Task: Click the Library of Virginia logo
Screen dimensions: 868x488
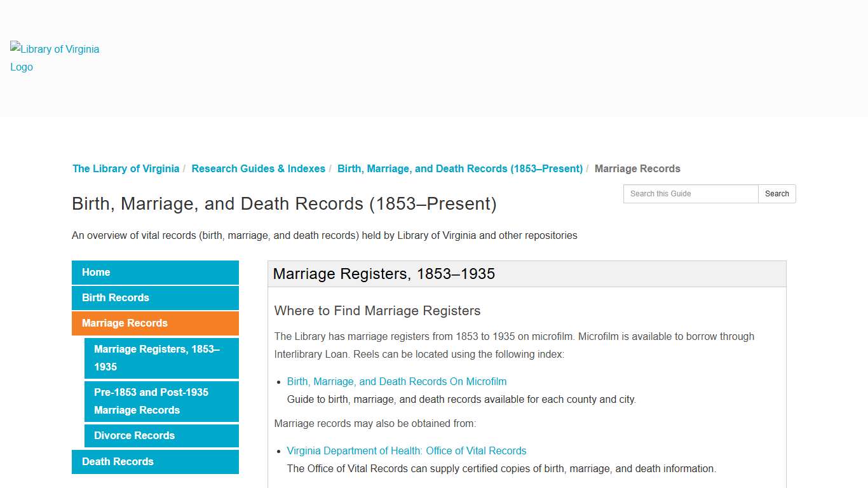Action: point(54,58)
